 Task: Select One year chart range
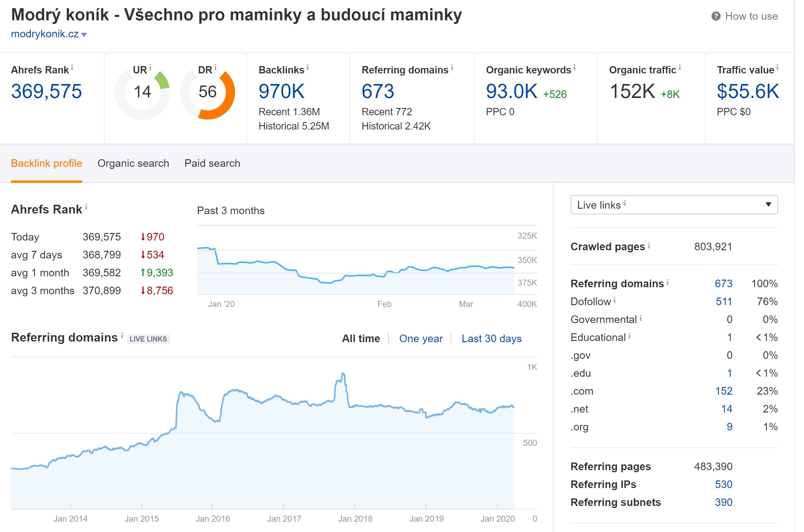(421, 338)
